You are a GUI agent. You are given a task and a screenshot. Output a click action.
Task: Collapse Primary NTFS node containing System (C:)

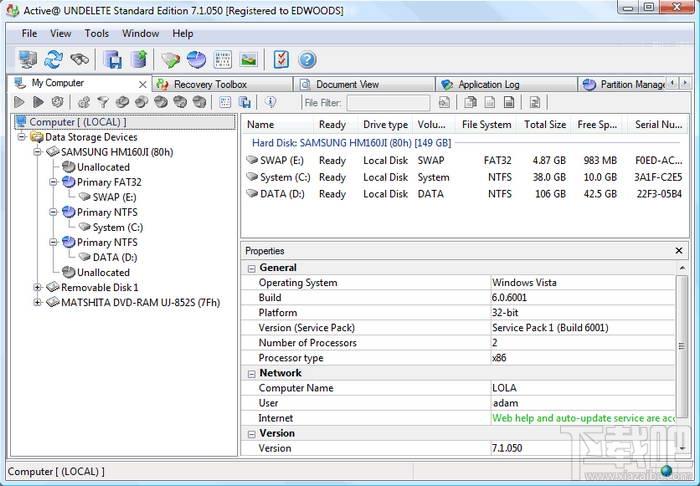[x=53, y=212]
